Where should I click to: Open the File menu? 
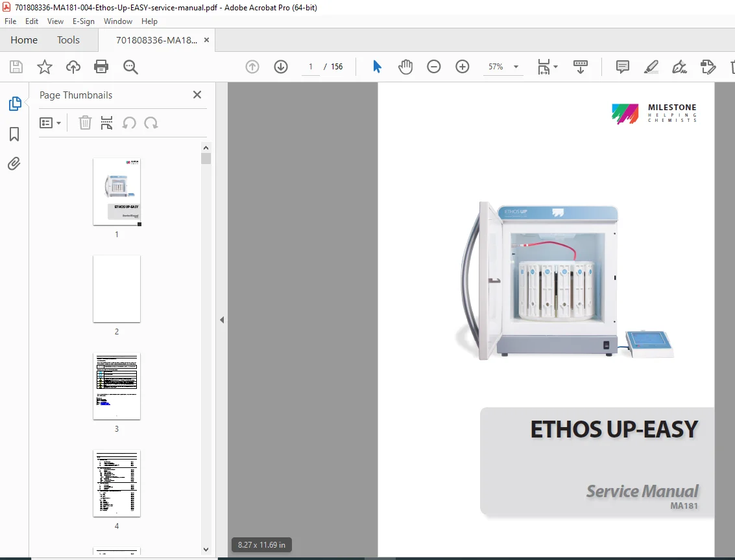pos(10,21)
